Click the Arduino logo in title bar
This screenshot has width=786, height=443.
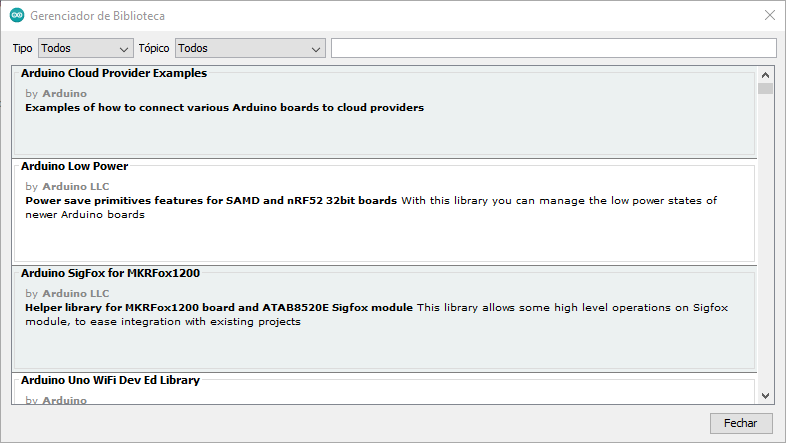pyautogui.click(x=17, y=16)
